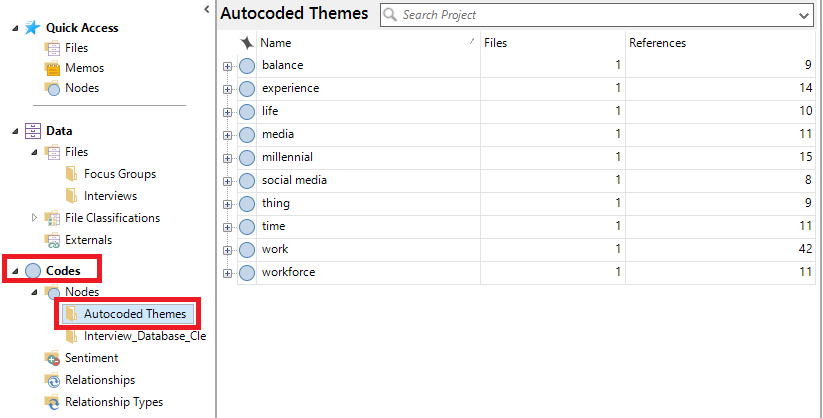The height and width of the screenshot is (418, 823).
Task: Expand the File Classifications arrow
Action: coord(35,217)
